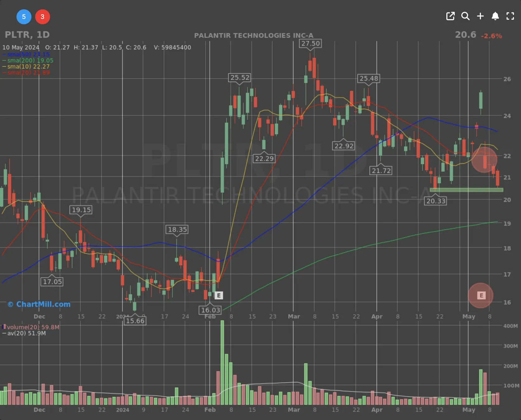Click the 15.66 pivot low label
Screen dimensions: 521x420
pos(135,321)
